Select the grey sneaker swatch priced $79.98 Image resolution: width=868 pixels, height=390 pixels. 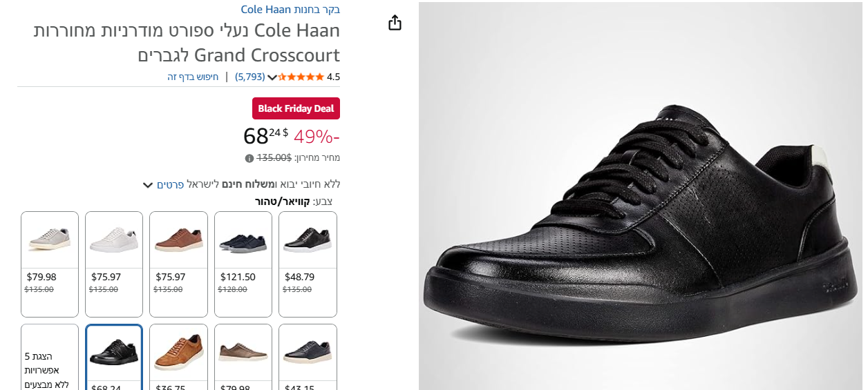50,264
